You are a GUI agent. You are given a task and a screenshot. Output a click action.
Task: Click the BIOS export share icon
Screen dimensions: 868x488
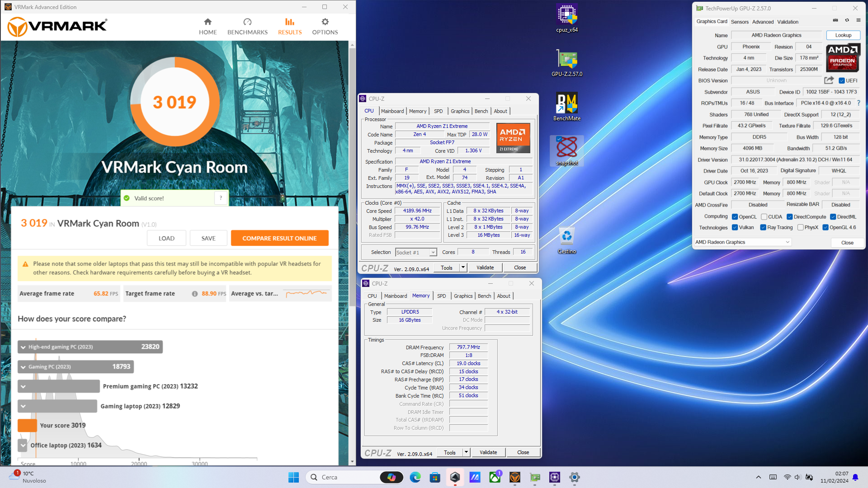(829, 80)
